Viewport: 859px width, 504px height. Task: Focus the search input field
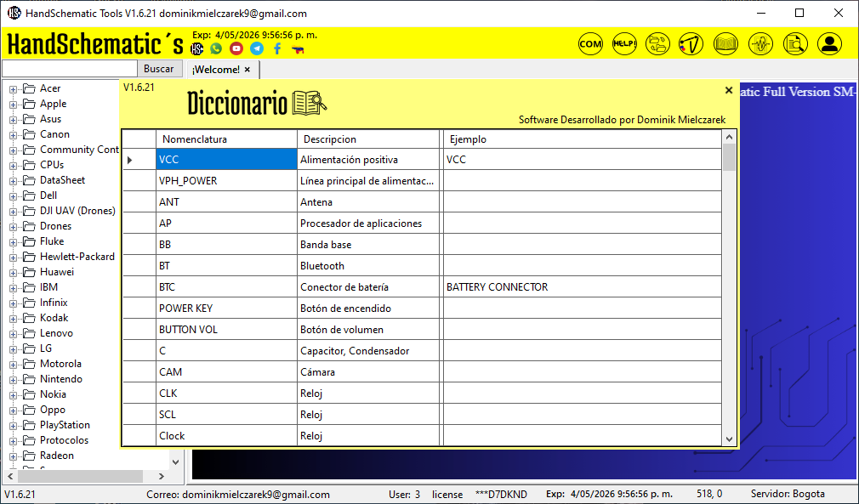pos(70,68)
